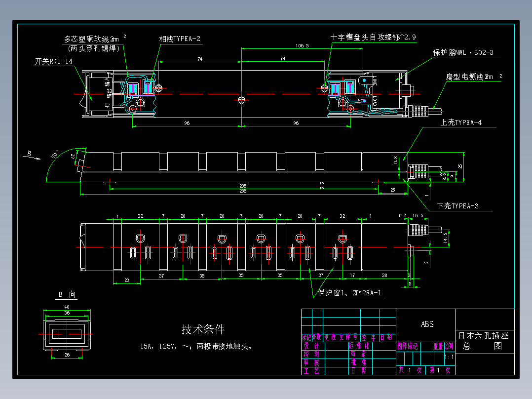The image size is (532, 399).
Task: Select the 15A, 125V specification line
Action: click(196, 346)
